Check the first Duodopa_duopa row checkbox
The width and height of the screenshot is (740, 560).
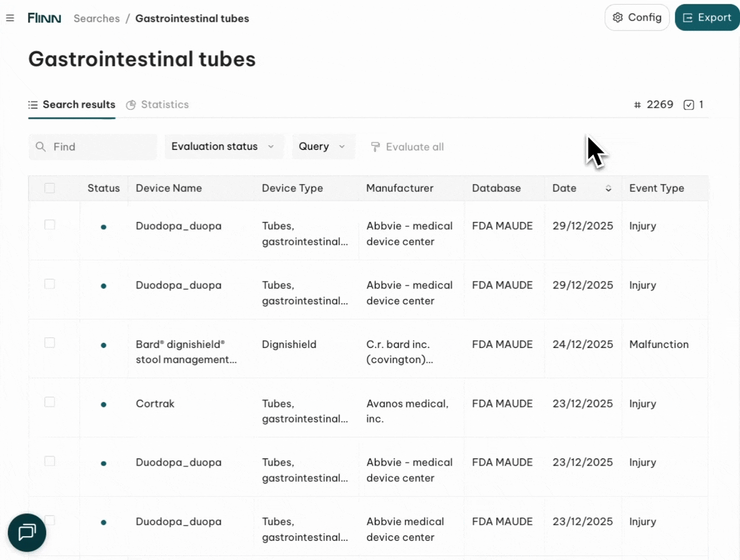click(50, 225)
